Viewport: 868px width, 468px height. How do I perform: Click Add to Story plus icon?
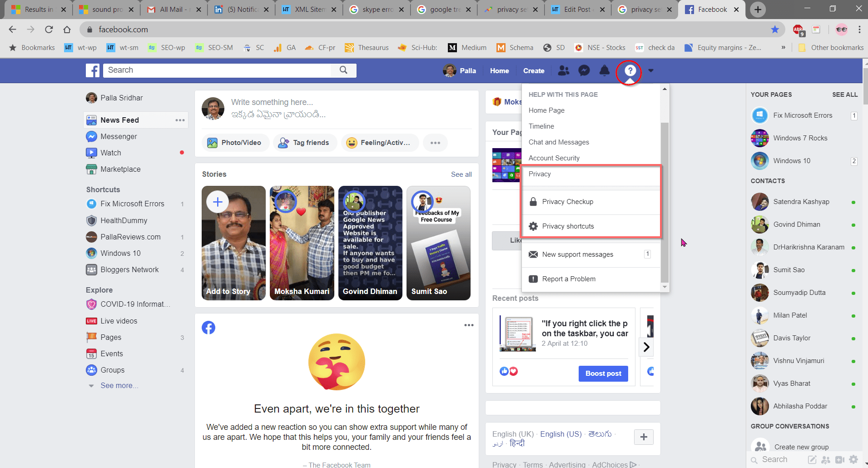click(218, 202)
